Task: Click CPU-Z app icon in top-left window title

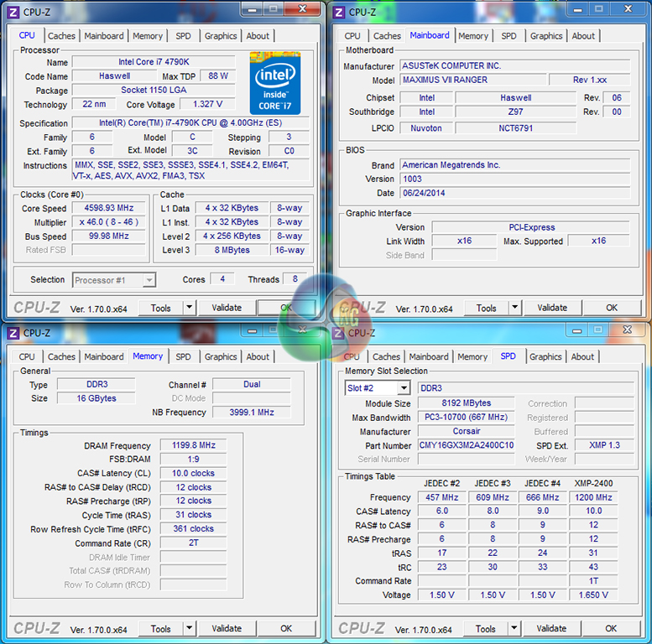Action: 13,13
